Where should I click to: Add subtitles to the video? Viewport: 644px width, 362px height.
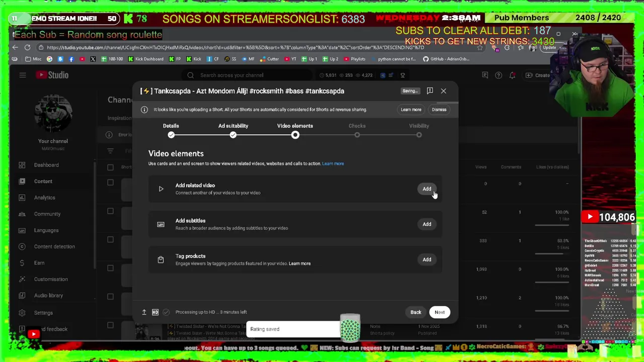coord(427,224)
